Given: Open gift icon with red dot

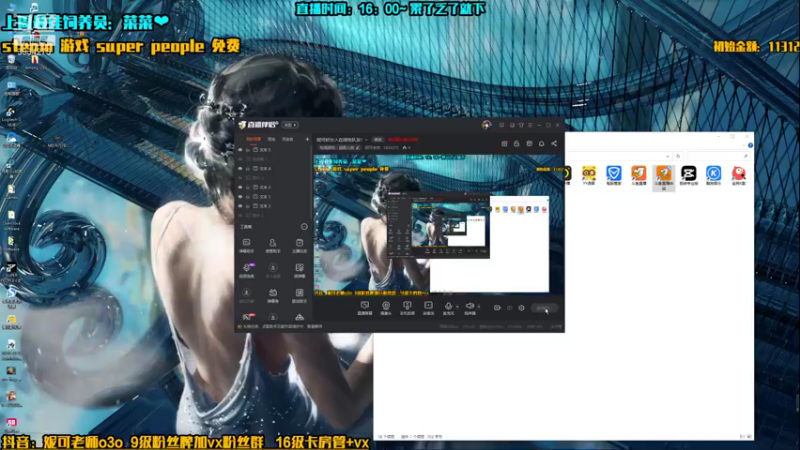Looking at the screenshot, I should point(504,143).
